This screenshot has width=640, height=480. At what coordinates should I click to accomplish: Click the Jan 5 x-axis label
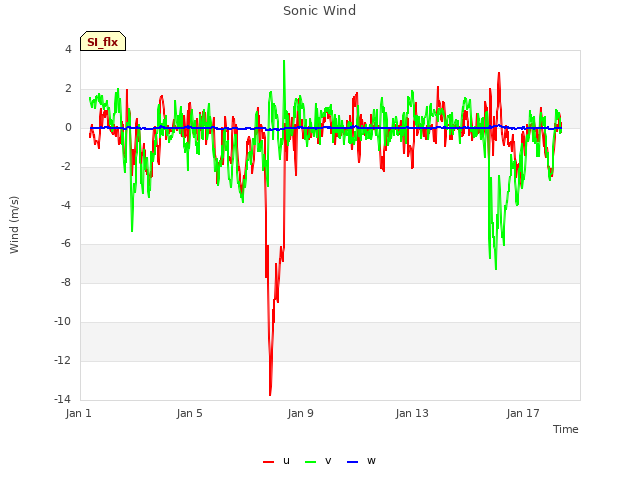coord(189,413)
